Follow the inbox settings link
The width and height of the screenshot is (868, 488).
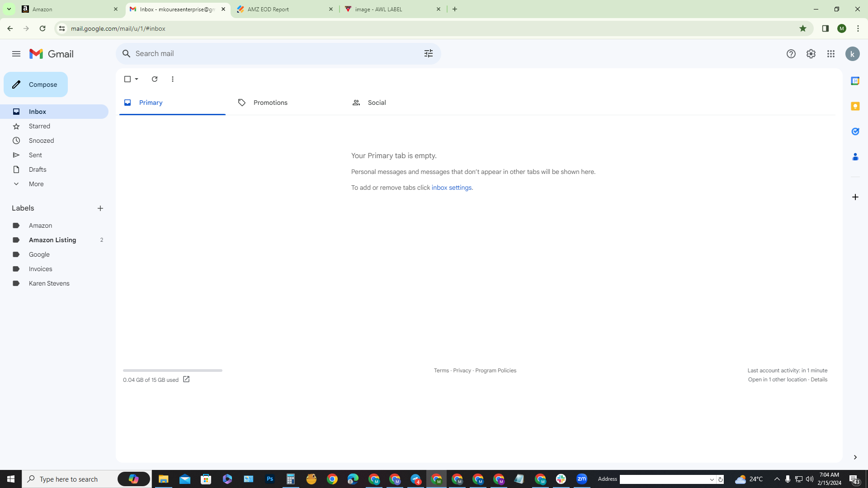click(x=451, y=188)
